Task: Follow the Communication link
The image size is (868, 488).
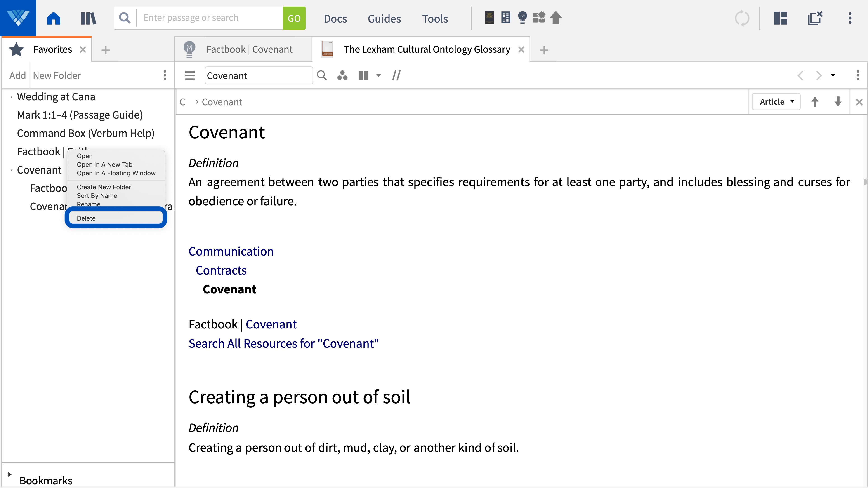Action: tap(231, 251)
